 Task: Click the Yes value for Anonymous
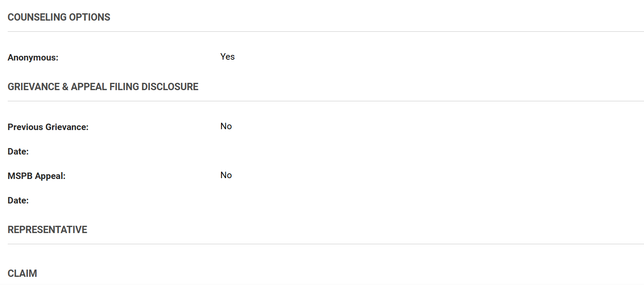[227, 57]
